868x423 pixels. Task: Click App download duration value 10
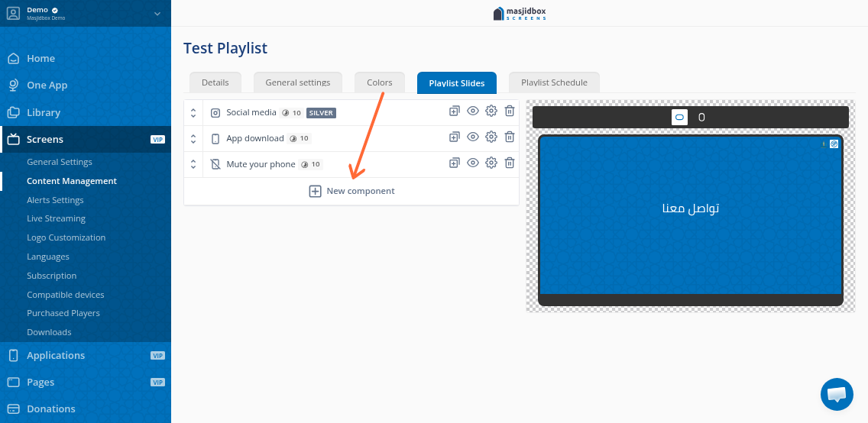click(304, 138)
